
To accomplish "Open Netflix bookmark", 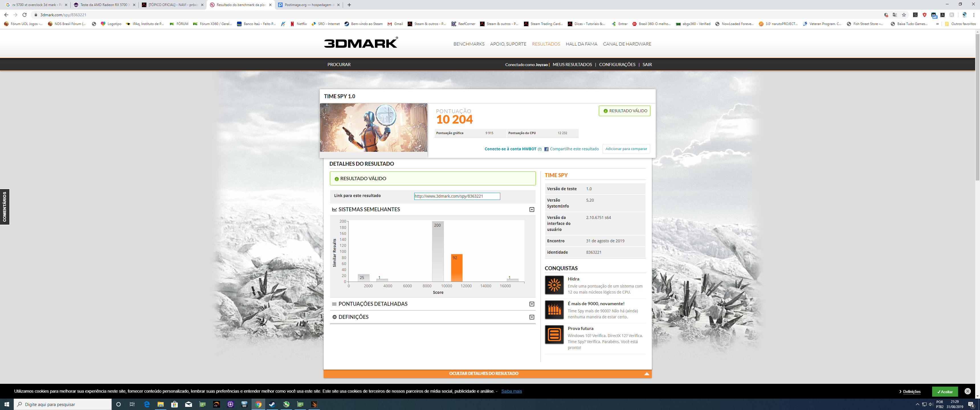I will tap(298, 24).
